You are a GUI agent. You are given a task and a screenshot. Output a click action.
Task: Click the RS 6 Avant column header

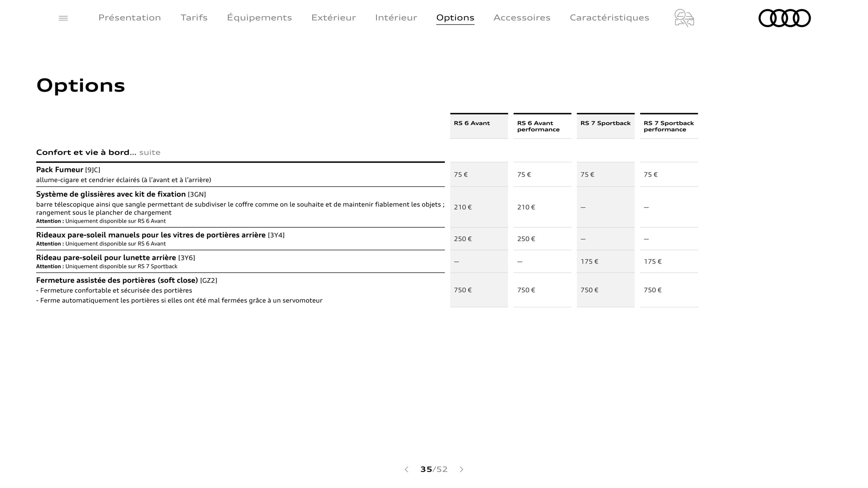click(479, 126)
